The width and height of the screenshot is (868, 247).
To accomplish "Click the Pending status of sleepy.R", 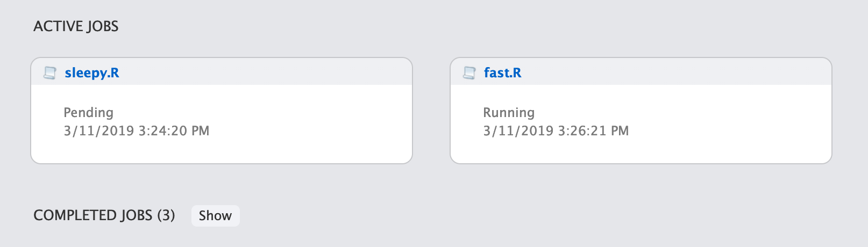I will coord(89,112).
